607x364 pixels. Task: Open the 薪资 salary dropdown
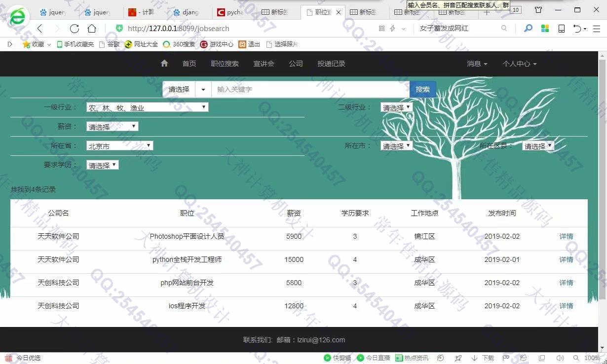(112, 126)
